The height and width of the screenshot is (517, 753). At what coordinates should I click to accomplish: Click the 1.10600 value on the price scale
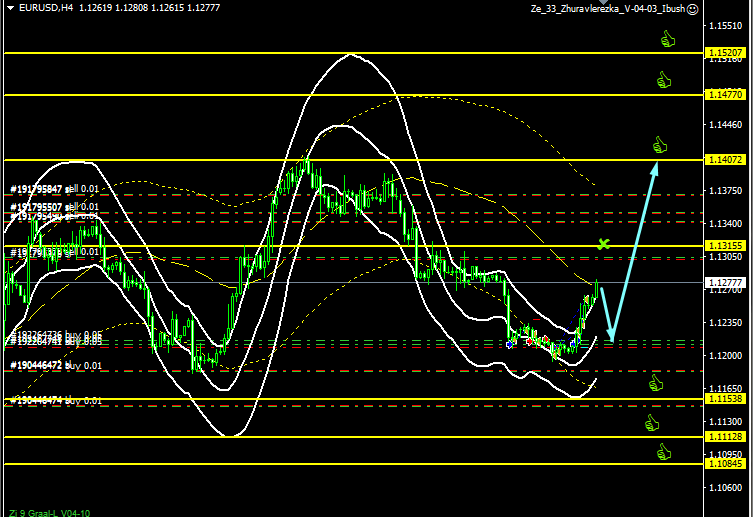(725, 487)
